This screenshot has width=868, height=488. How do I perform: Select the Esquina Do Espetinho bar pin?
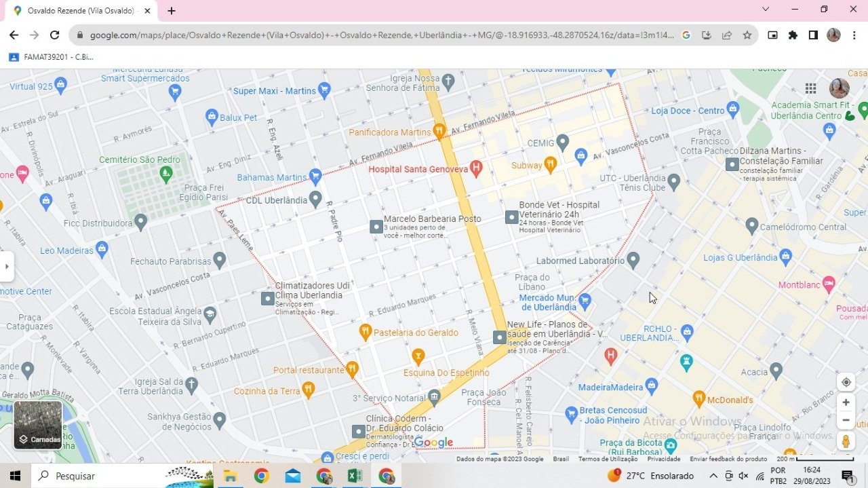tap(418, 356)
